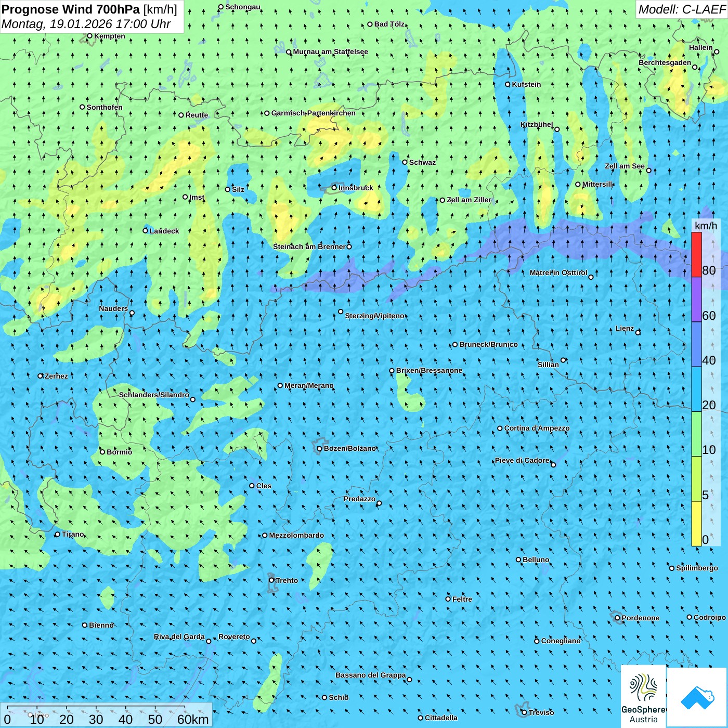
Task: Click the Hallein label
Action: [700, 47]
